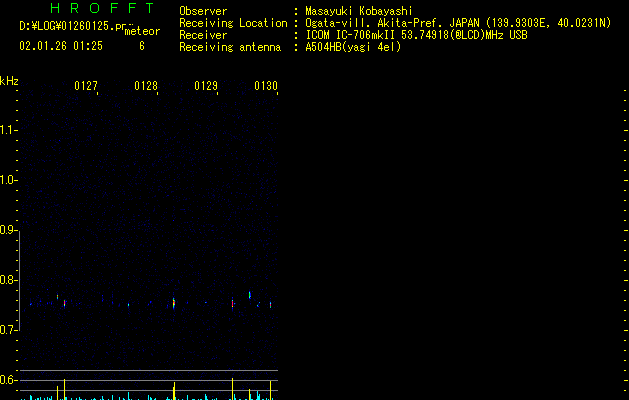Click the 0.6 kHz axis tick label
Viewport: 629px width, 400px height.
8,380
